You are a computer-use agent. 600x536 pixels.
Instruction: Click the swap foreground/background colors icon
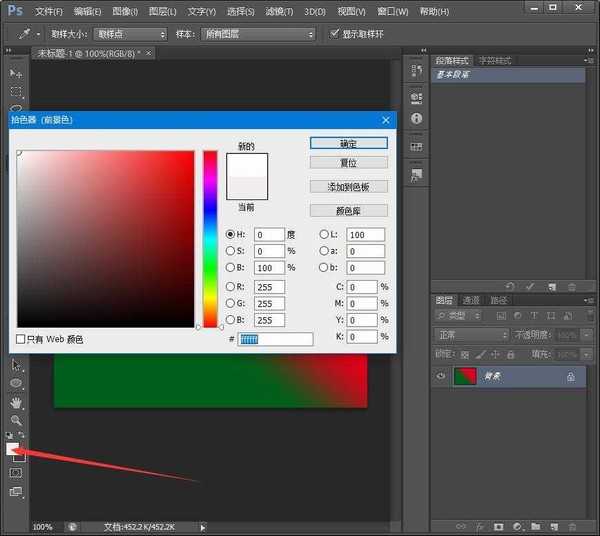point(23,435)
